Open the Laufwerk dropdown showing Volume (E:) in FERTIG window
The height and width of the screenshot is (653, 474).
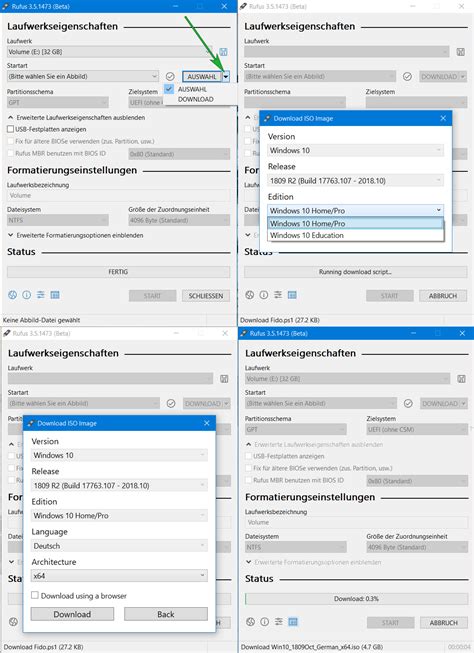[x=110, y=52]
